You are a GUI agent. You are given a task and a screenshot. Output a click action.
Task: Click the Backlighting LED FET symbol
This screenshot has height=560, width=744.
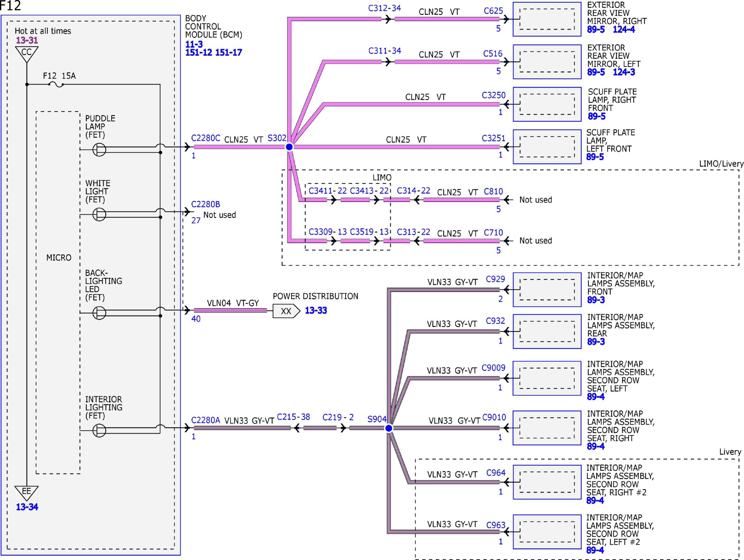point(99,313)
